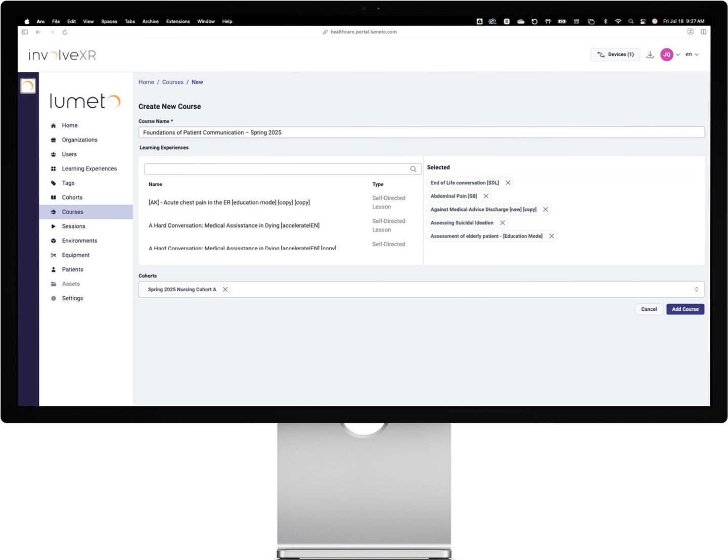Open the JQ user account menu
The image size is (728, 560).
coord(670,55)
